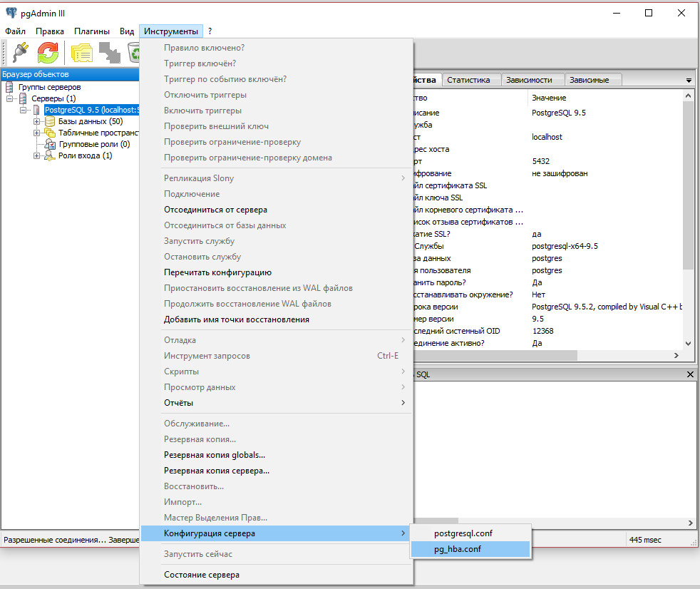Click the Роли входа user-key icon
Screen dimensions: 700x589
[x=49, y=155]
